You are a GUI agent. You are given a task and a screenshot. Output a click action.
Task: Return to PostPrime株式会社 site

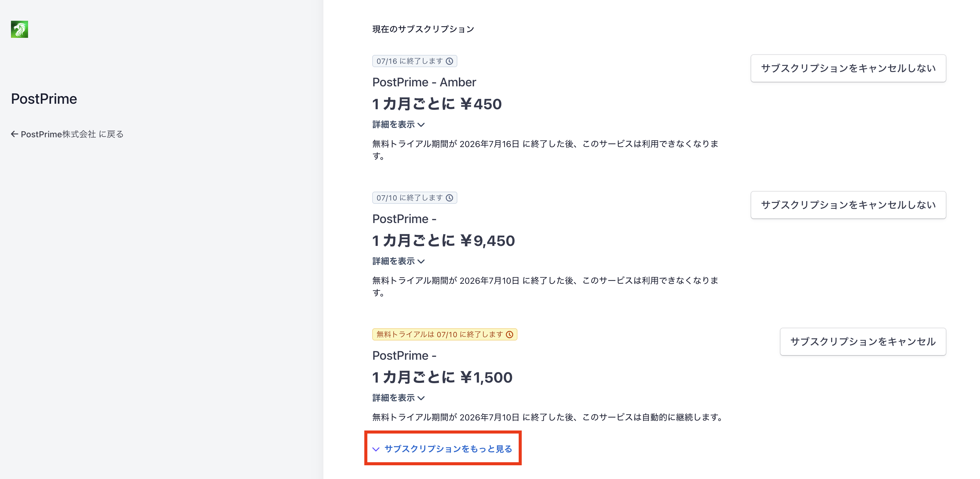[x=67, y=134]
